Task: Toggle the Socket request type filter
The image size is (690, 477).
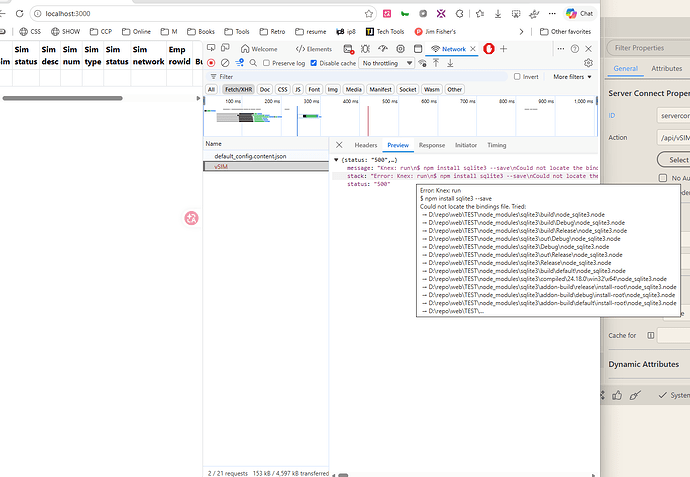Action: click(407, 89)
